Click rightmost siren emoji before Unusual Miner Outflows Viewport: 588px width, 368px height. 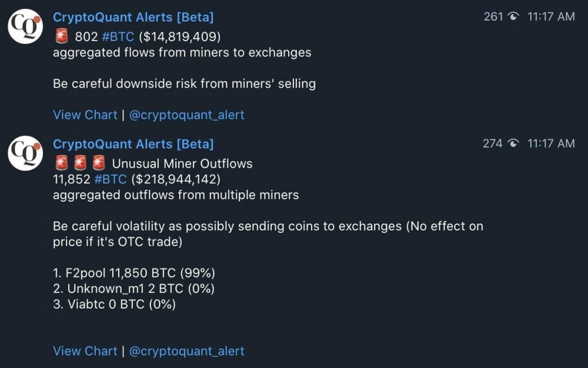[x=98, y=163]
